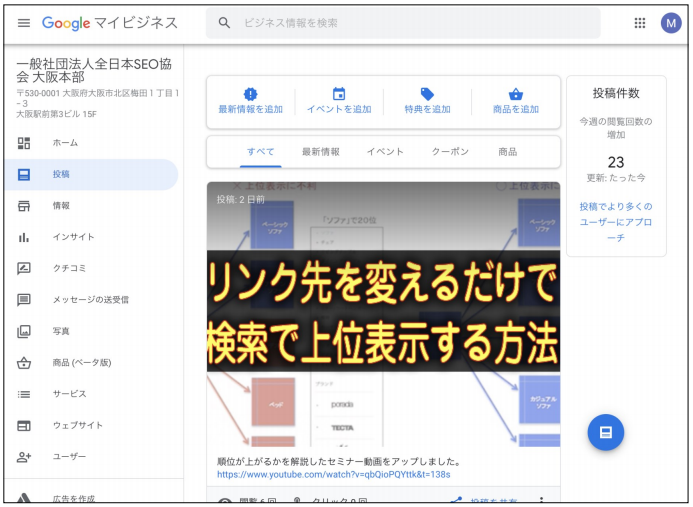Switch to the 商品 tab
The height and width of the screenshot is (507, 693).
(507, 152)
